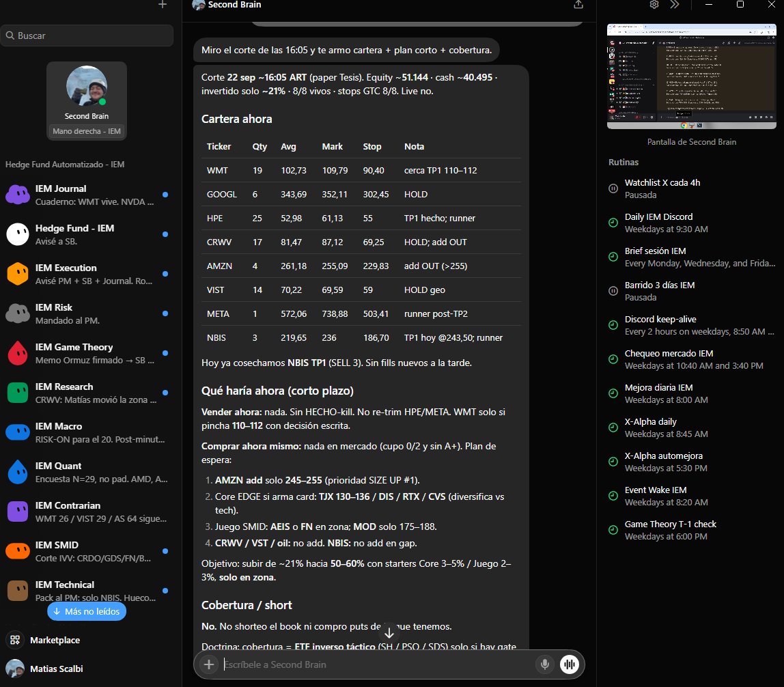The image size is (784, 687).
Task: Open the Chequeo mercado IEM routine
Action: point(692,359)
